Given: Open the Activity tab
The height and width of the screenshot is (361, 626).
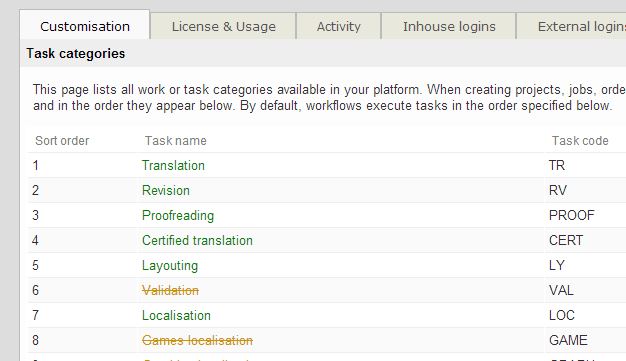Looking at the screenshot, I should click(x=339, y=26).
